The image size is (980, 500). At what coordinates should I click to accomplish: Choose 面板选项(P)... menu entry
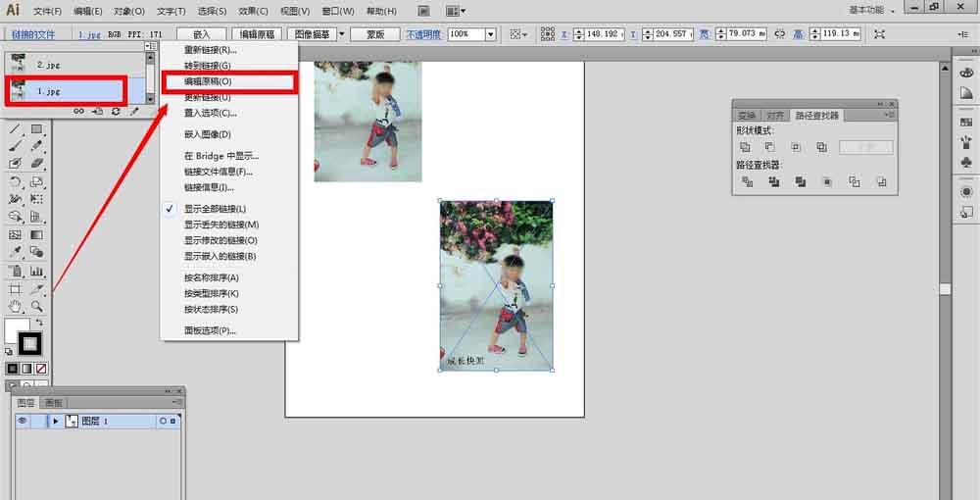(228, 330)
